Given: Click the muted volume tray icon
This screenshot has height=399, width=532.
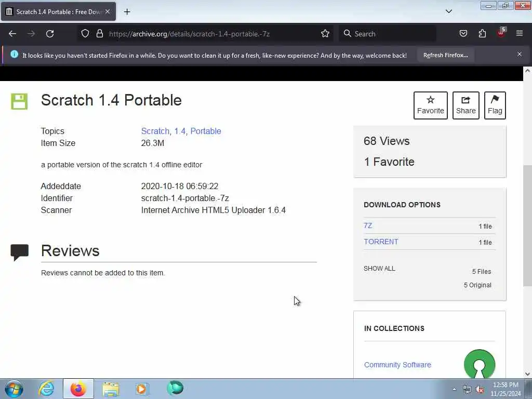Looking at the screenshot, I should (480, 390).
